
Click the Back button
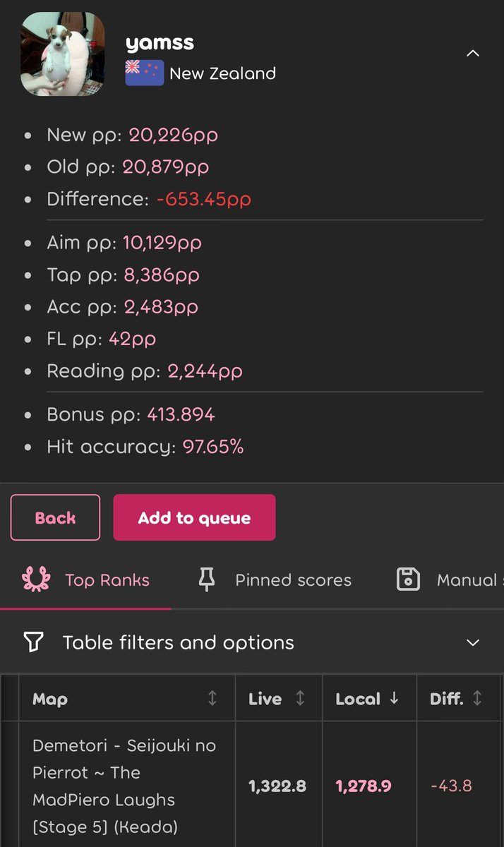[55, 517]
